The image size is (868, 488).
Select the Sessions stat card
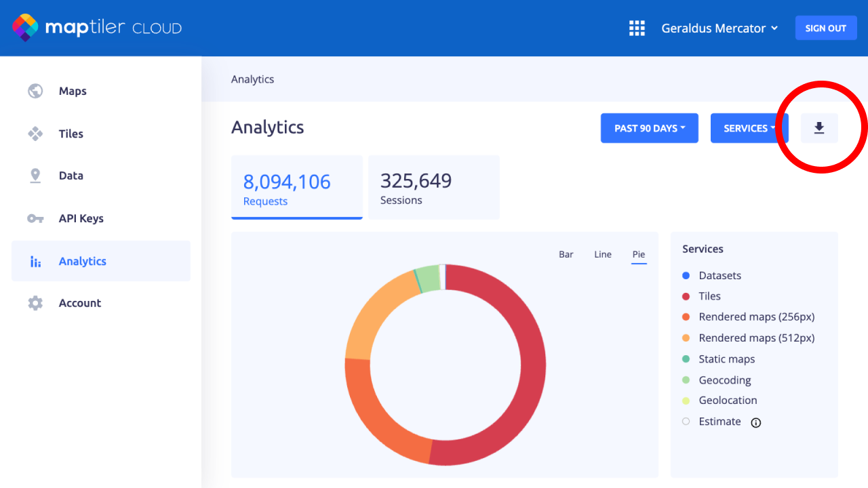coord(433,188)
